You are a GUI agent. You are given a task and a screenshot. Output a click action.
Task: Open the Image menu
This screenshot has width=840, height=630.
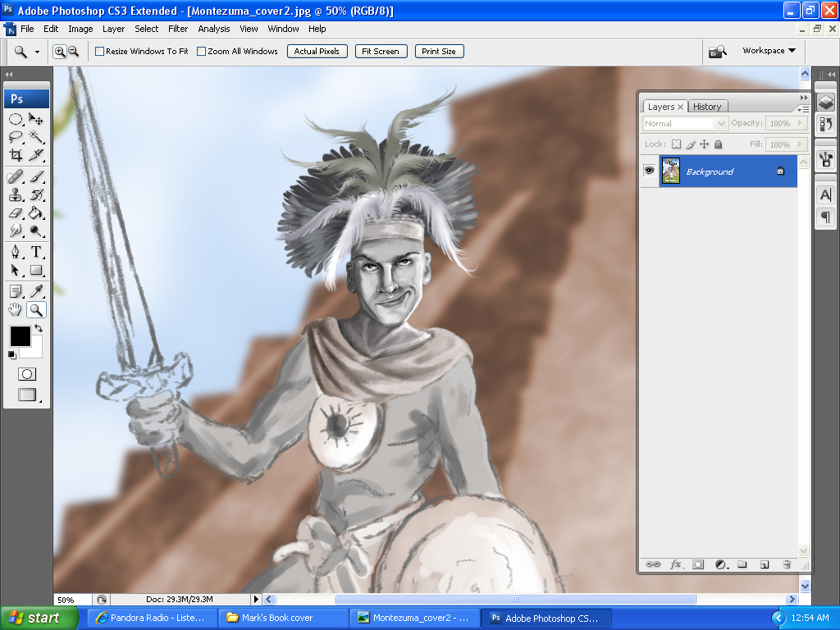80,29
